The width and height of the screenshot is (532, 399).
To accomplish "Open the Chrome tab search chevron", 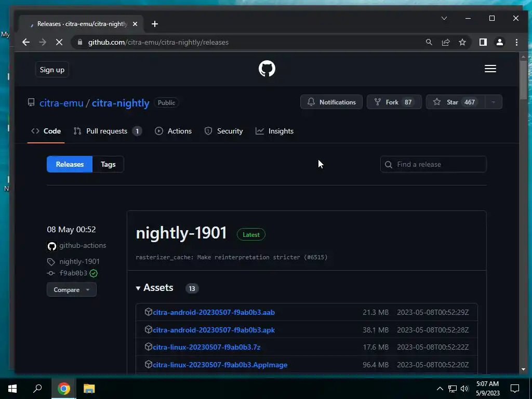I will (444, 18).
